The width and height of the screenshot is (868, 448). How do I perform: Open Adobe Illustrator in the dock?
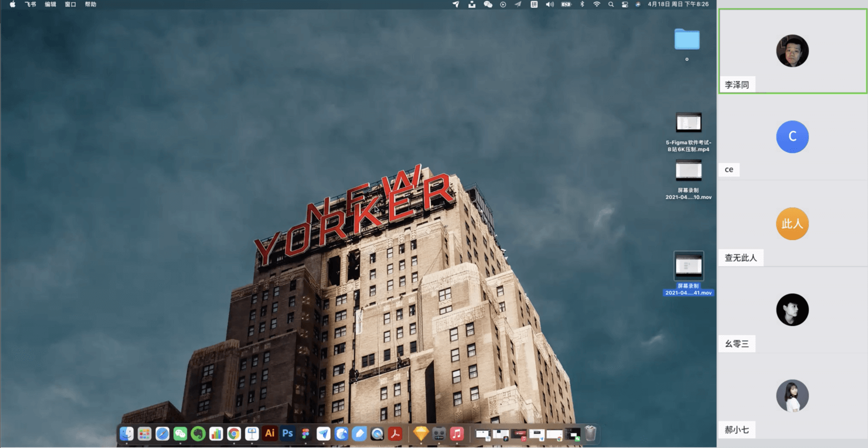click(270, 433)
